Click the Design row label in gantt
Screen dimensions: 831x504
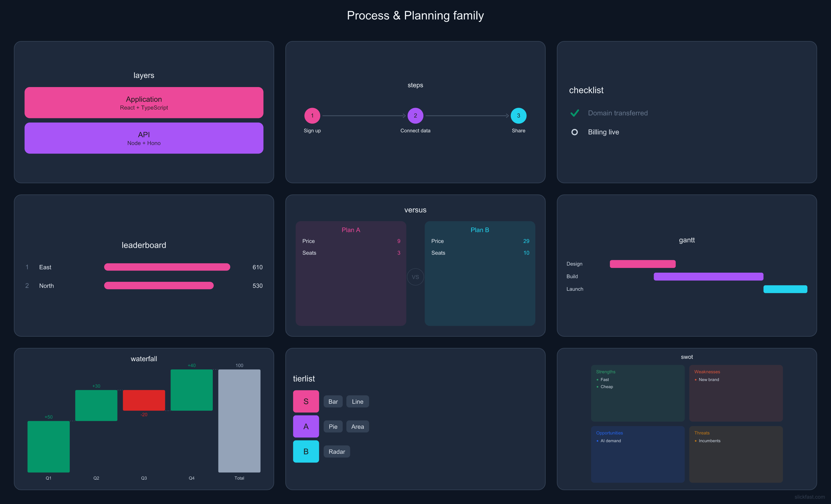coord(574,264)
